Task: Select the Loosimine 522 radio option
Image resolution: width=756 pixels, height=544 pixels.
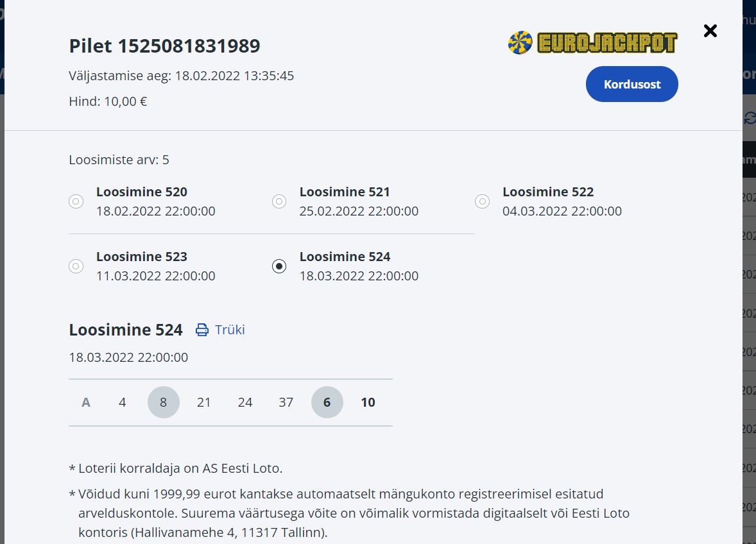Action: [482, 201]
